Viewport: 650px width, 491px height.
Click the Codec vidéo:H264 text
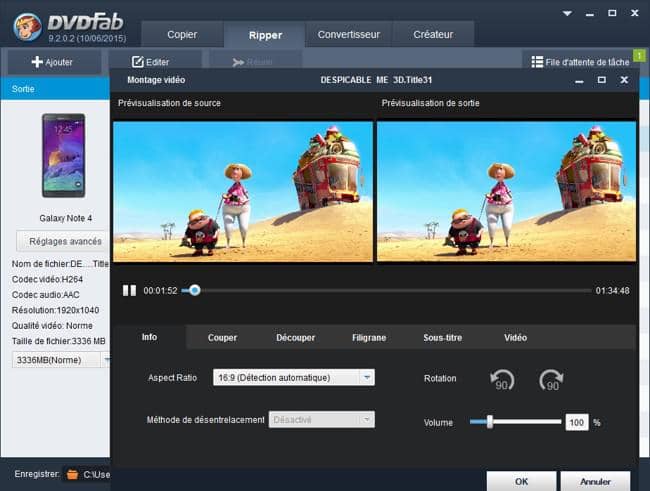47,280
